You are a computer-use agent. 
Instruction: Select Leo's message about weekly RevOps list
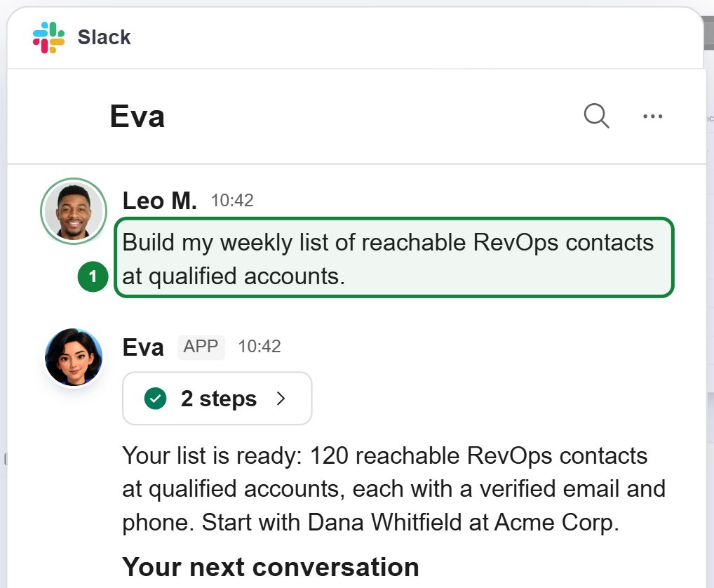coord(394,258)
